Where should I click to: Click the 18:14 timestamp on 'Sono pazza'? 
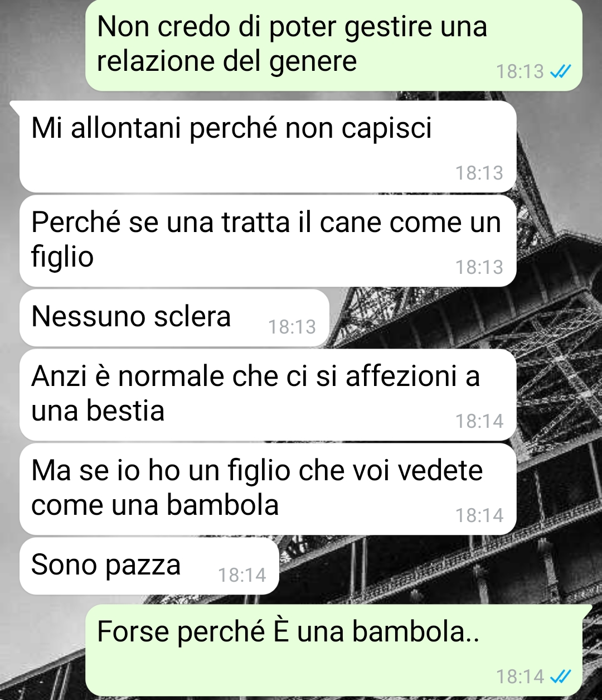[x=242, y=575]
